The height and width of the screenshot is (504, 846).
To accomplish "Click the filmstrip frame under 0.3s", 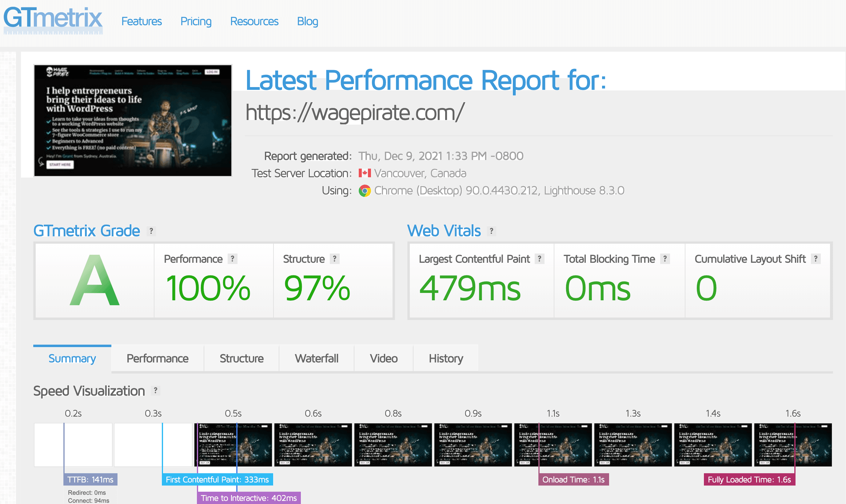I will (153, 445).
